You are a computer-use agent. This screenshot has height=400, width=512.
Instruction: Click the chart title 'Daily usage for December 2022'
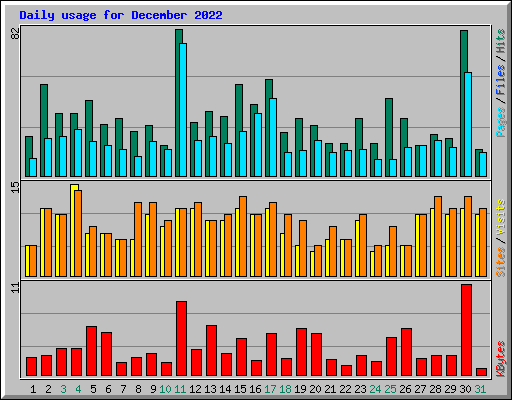click(121, 15)
